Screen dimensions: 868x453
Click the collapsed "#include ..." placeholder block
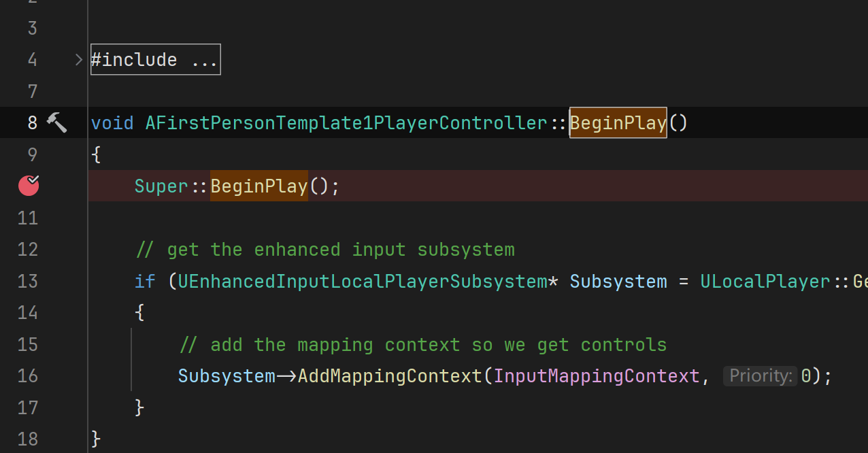click(x=155, y=60)
